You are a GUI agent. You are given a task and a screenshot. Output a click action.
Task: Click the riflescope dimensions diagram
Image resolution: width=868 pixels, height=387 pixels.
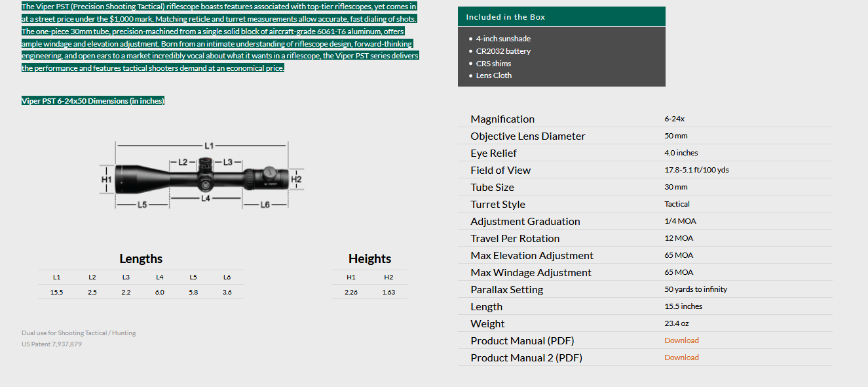click(201, 175)
